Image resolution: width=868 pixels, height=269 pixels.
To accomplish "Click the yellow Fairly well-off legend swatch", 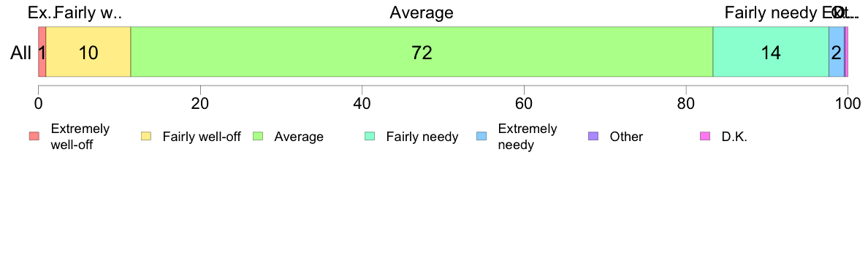I will click(x=146, y=136).
